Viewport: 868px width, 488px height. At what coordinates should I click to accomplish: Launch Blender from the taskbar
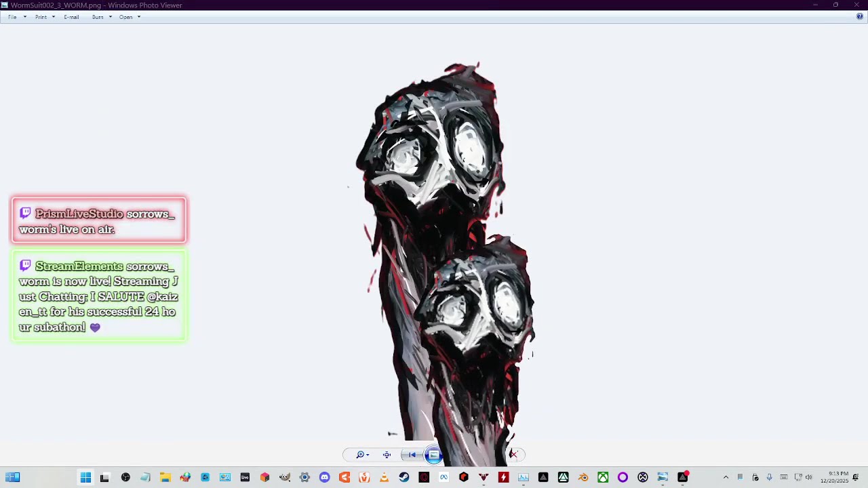tap(583, 478)
